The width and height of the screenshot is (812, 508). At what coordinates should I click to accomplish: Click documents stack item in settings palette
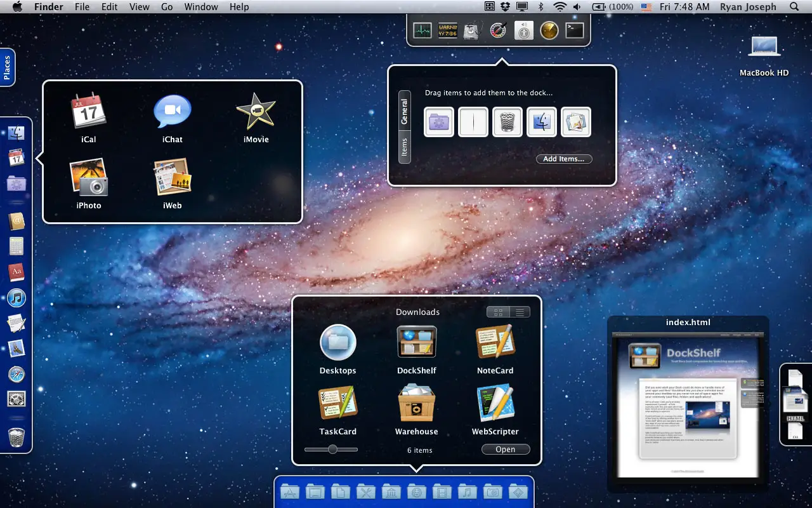point(576,121)
